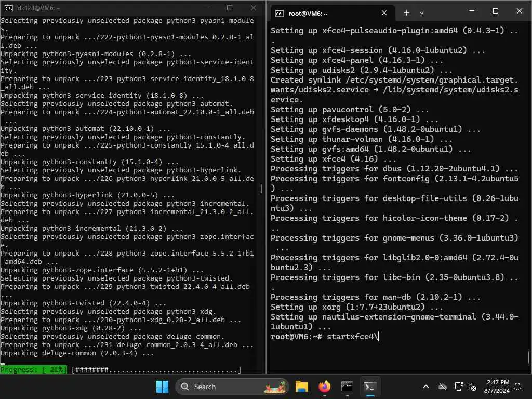Image resolution: width=532 pixels, height=399 pixels.
Task: Click 'Unpacking deluge-common (2.0.3-4)' line
Action: pyautogui.click(x=77, y=353)
